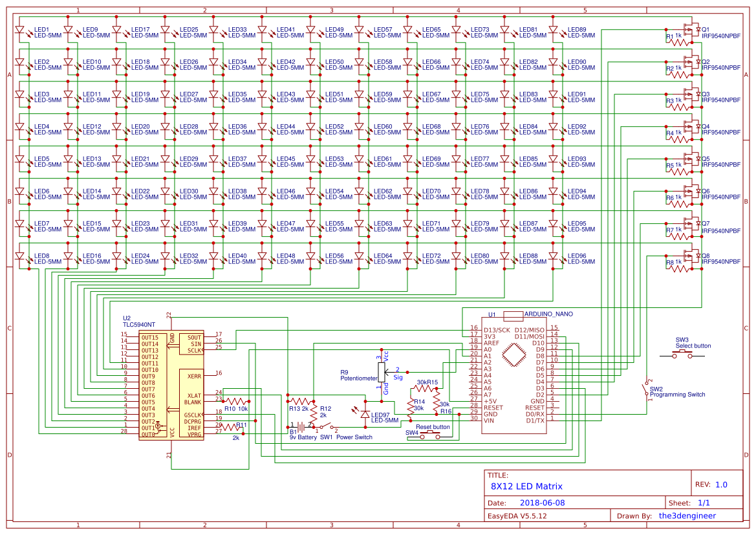Select the R10 10k resistor symbol
Viewport: 756px width, 535px height.
pyautogui.click(x=236, y=400)
